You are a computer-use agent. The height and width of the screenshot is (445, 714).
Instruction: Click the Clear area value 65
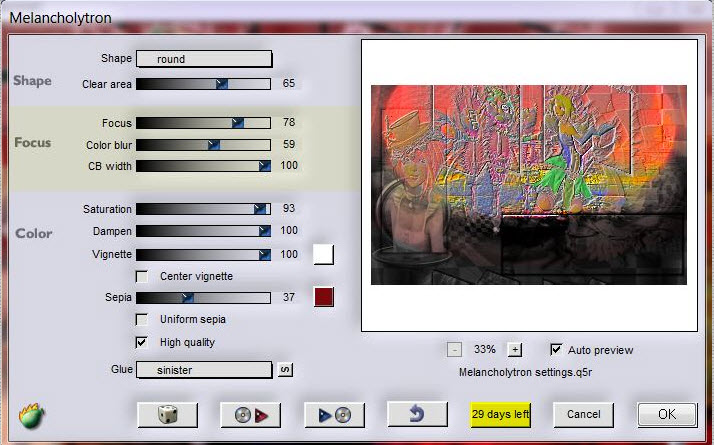point(289,83)
